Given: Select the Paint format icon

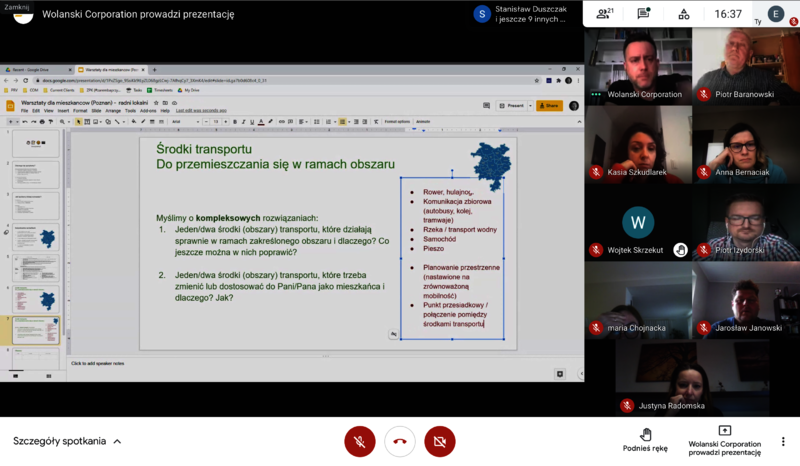Looking at the screenshot, I should pyautogui.click(x=51, y=121).
